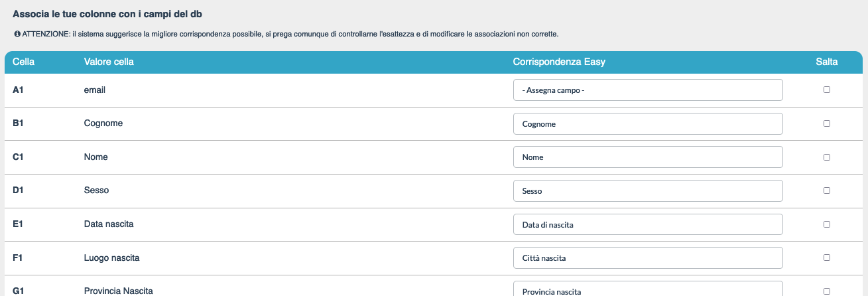Tick Salta checkbox for Cognome row
868x296 pixels.
pos(827,123)
